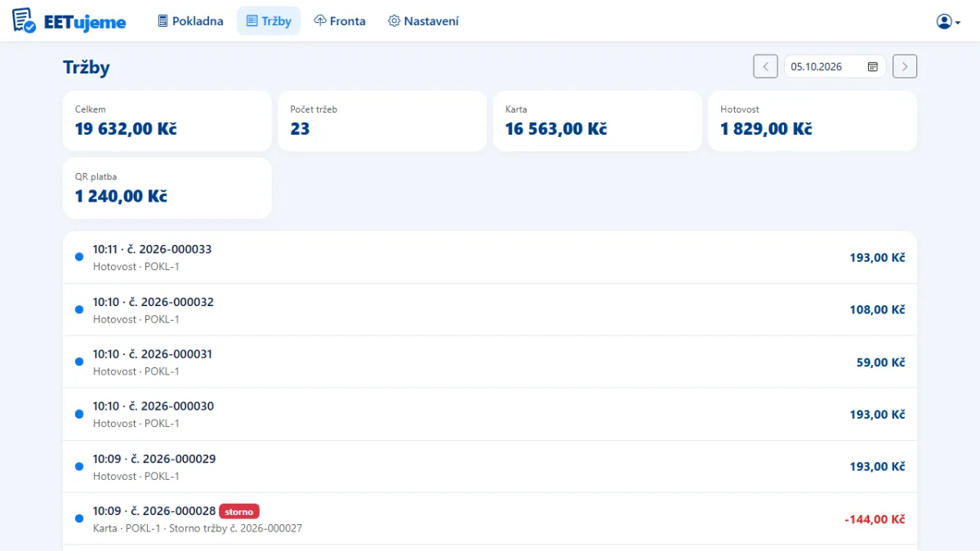Click status dot of receipt 2026-000032

pyautogui.click(x=79, y=309)
